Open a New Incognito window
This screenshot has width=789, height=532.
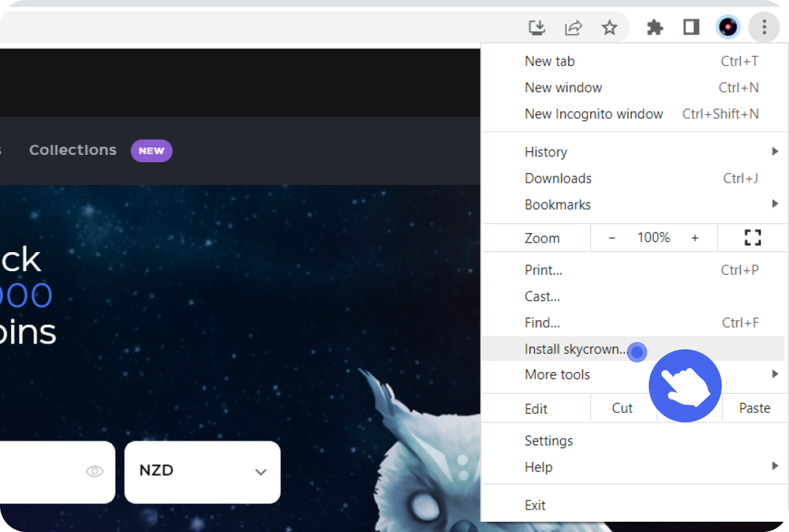click(x=633, y=114)
